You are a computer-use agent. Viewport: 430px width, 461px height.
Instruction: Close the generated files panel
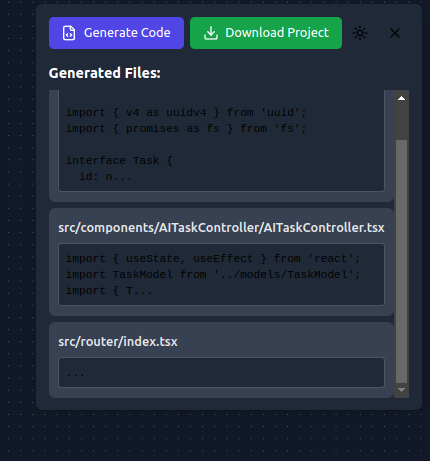click(x=395, y=33)
